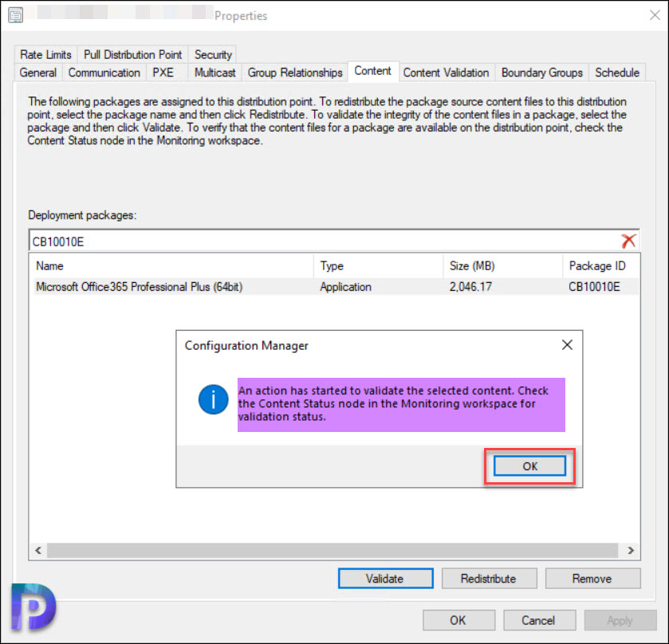Screen dimensions: 669x644
Task: Open the Rate Limits tab
Action: coord(45,54)
